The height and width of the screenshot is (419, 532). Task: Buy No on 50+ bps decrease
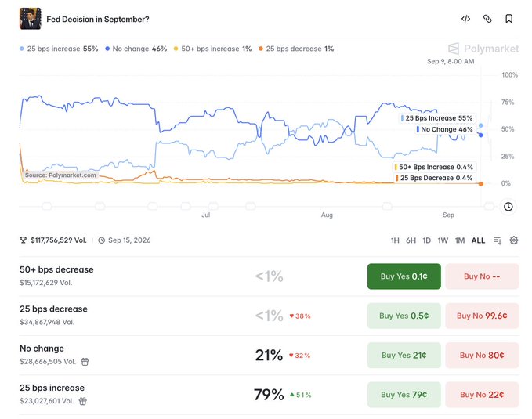pyautogui.click(x=482, y=276)
